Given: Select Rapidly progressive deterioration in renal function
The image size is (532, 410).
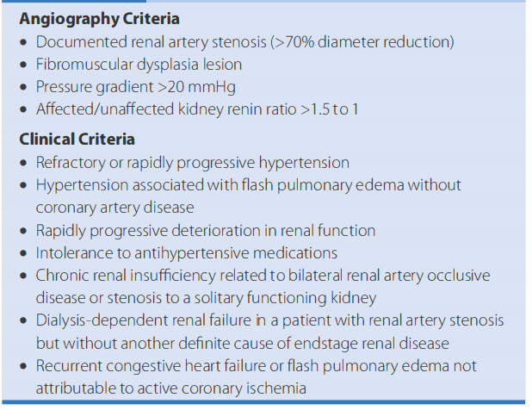Looking at the screenshot, I should click(x=205, y=230).
